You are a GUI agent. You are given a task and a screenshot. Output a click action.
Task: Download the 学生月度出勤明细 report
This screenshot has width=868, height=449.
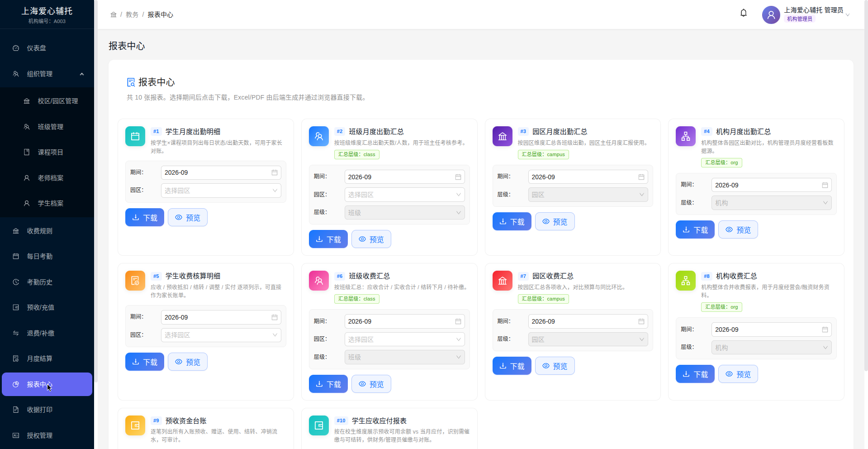[x=145, y=217]
